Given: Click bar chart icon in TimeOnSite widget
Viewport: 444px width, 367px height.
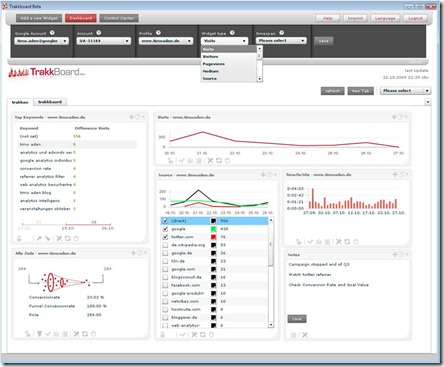Looking at the screenshot, I should click(319, 242).
